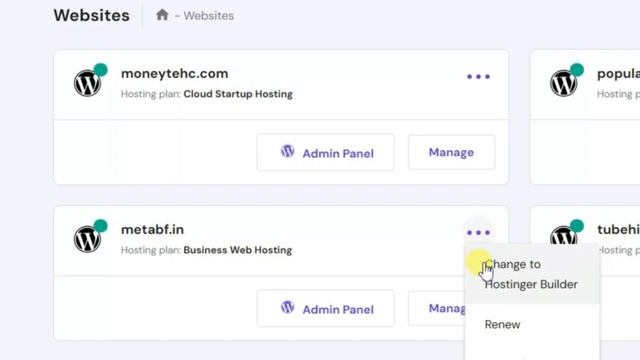Click the metabf.in domain name
Image resolution: width=640 pixels, height=360 pixels.
tap(152, 229)
